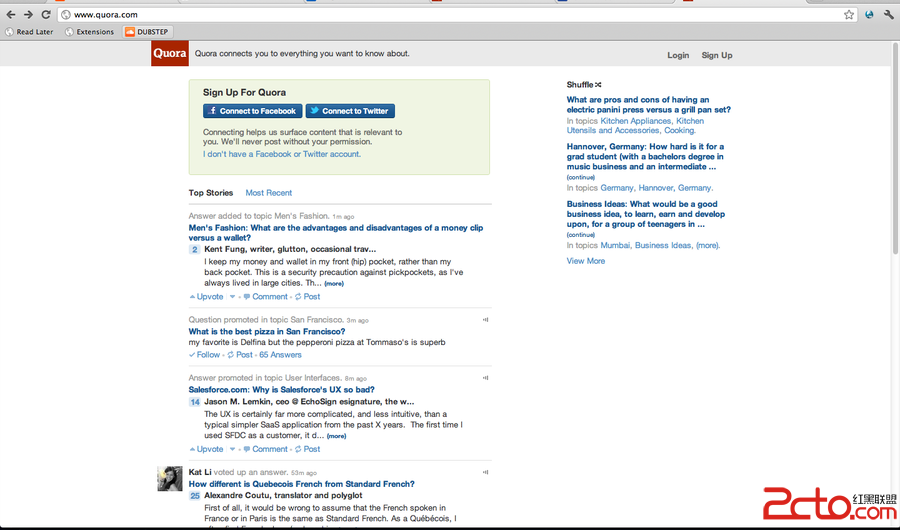Image resolution: width=900 pixels, height=530 pixels.
Task: Click the browser forward arrow
Action: tap(28, 15)
